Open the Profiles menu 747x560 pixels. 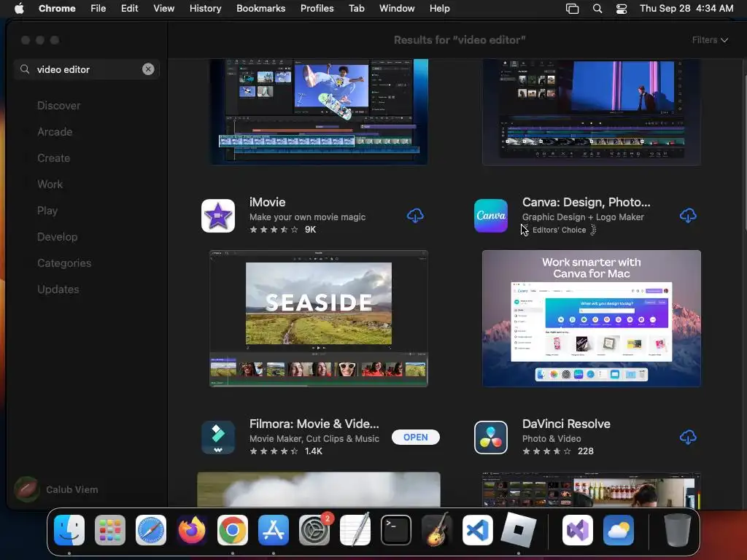[x=317, y=9]
